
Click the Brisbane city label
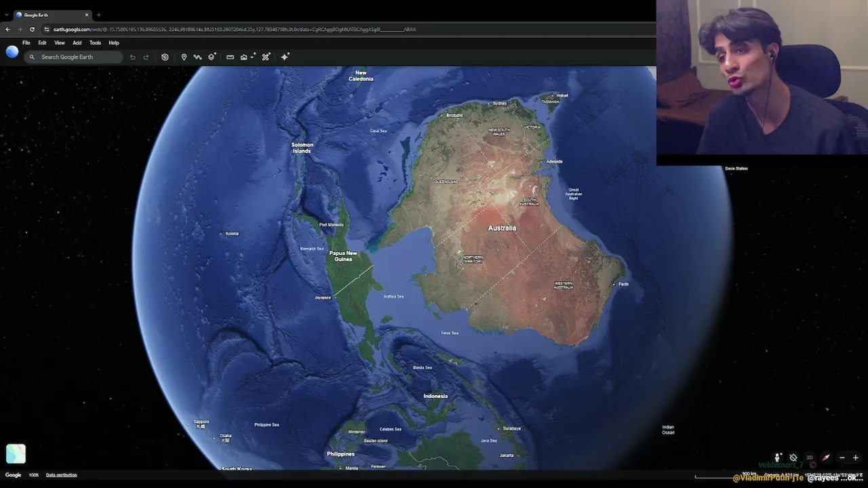454,115
